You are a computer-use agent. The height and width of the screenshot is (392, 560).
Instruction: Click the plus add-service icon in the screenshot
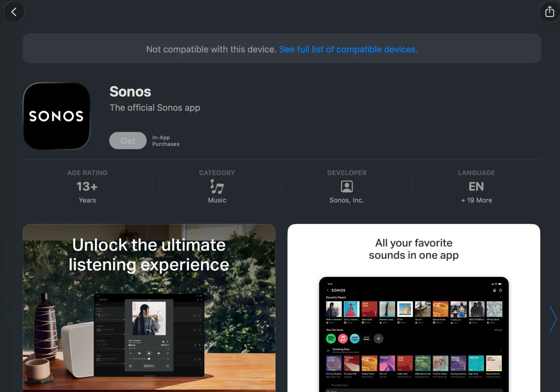pyautogui.click(x=378, y=339)
